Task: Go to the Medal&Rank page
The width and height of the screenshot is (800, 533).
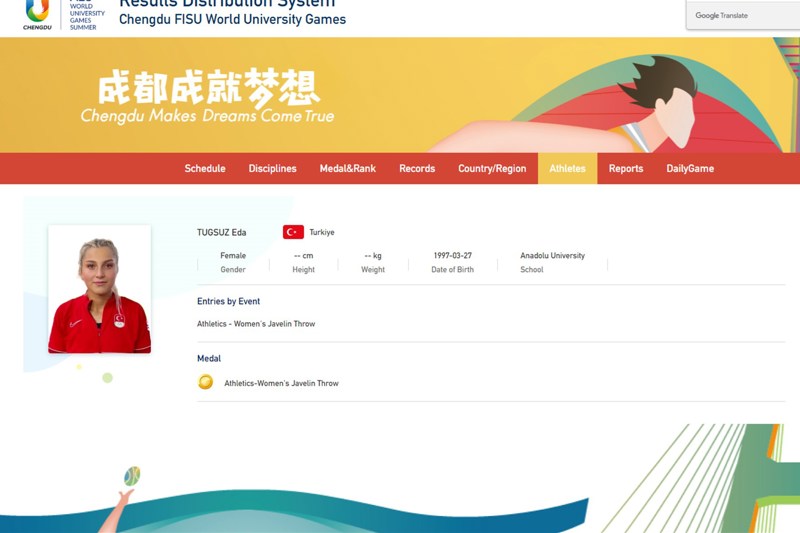Action: click(x=347, y=169)
